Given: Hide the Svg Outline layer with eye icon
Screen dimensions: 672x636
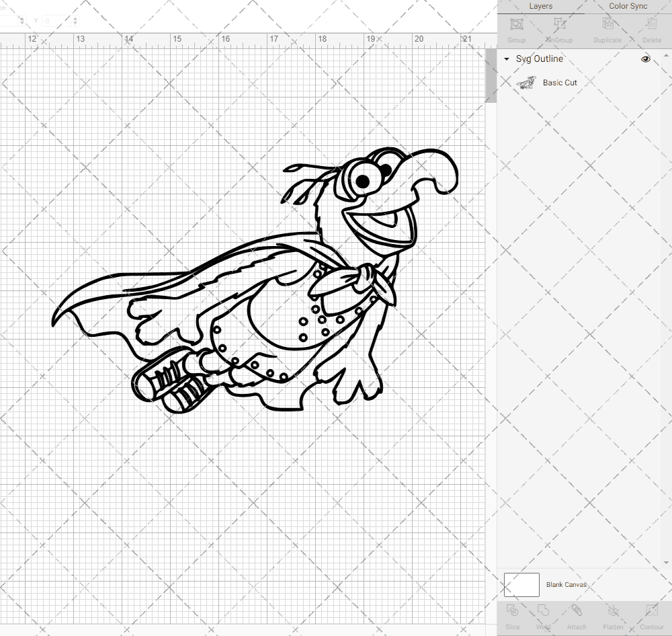Looking at the screenshot, I should coord(645,59).
